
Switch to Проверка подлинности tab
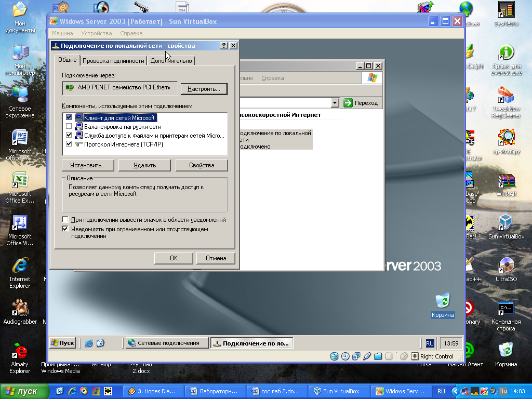[113, 61]
